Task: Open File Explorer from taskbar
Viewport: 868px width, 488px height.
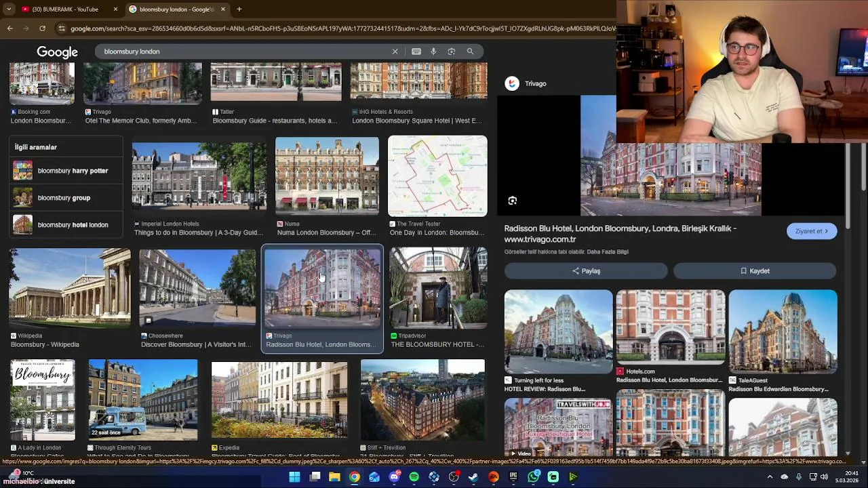Action: point(334,477)
